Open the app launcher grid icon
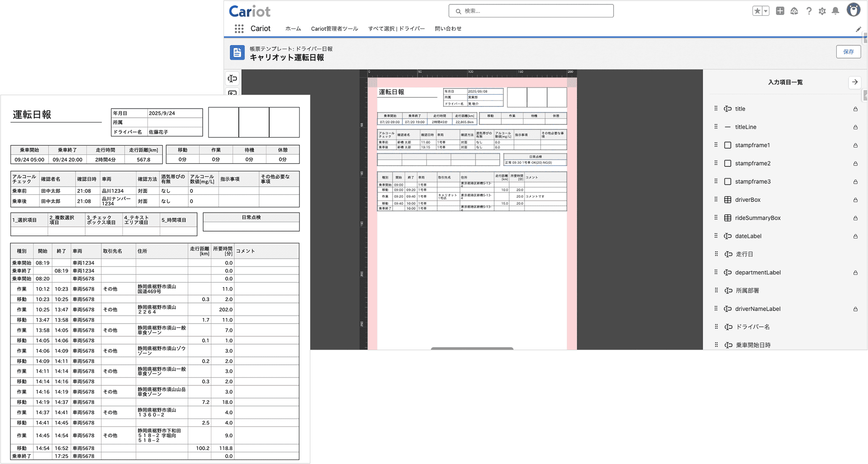 (239, 29)
